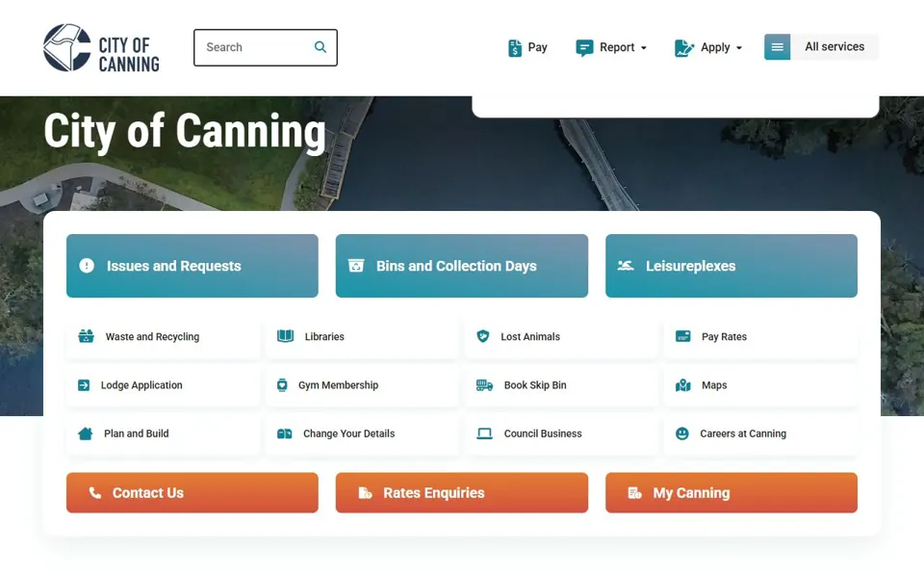Screen dimensions: 924x578
Task: Go to the Council Business link
Action: click(543, 433)
